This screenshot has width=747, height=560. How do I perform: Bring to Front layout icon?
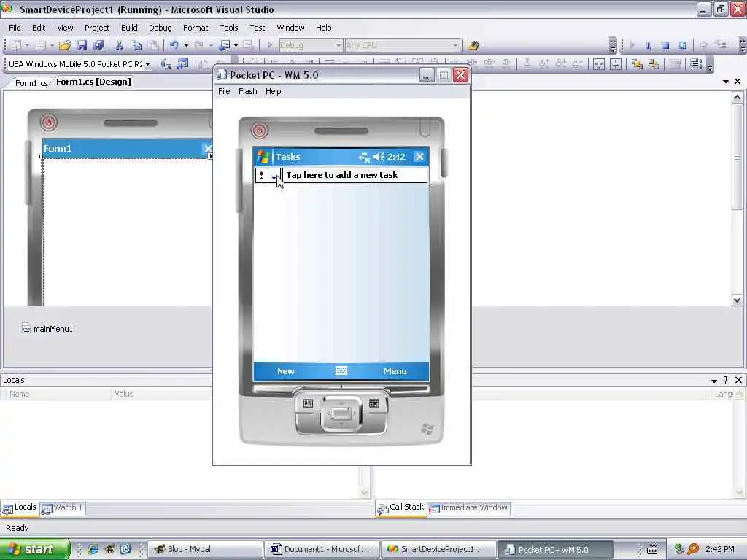(637, 64)
